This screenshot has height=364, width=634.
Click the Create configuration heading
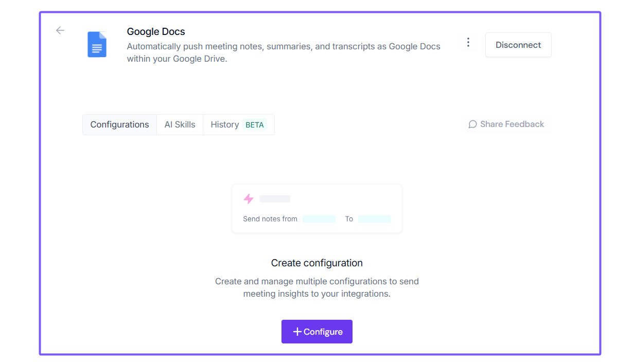pyautogui.click(x=316, y=263)
